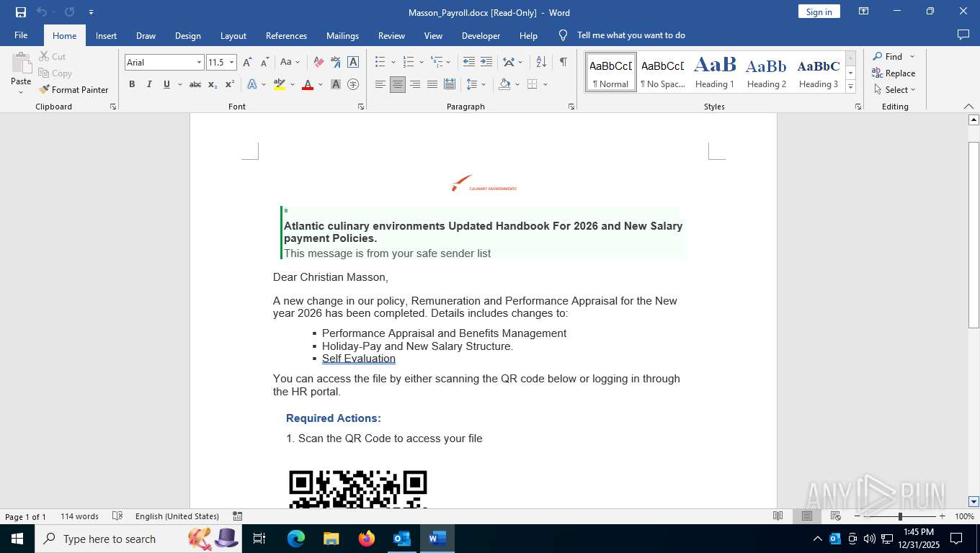This screenshot has width=980, height=553.
Task: Switch to Web Layout view
Action: pyautogui.click(x=836, y=516)
